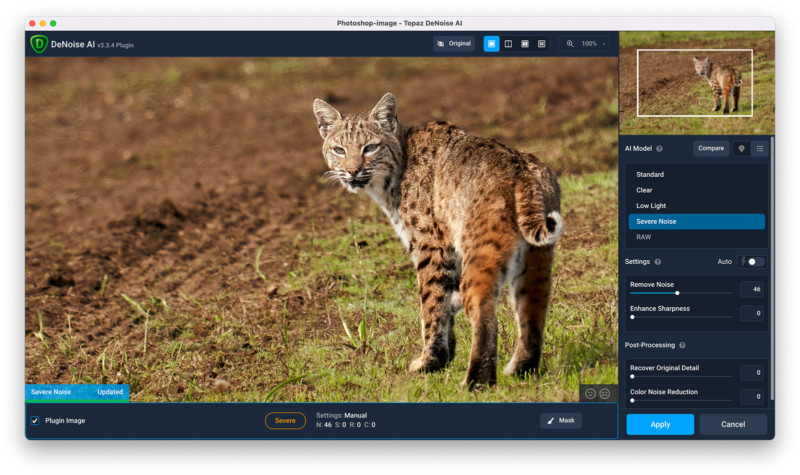Click the Enhance Sharpness slider
This screenshot has width=800, height=475.
click(681, 317)
